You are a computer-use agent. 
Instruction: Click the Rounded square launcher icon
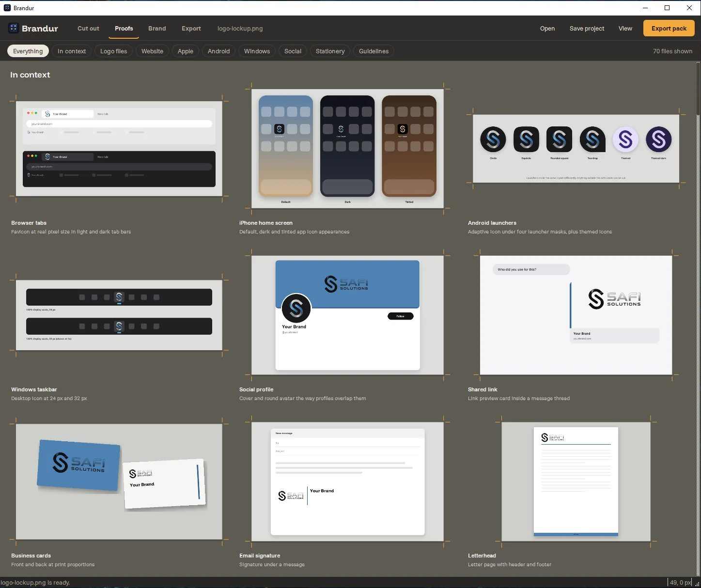coord(559,139)
